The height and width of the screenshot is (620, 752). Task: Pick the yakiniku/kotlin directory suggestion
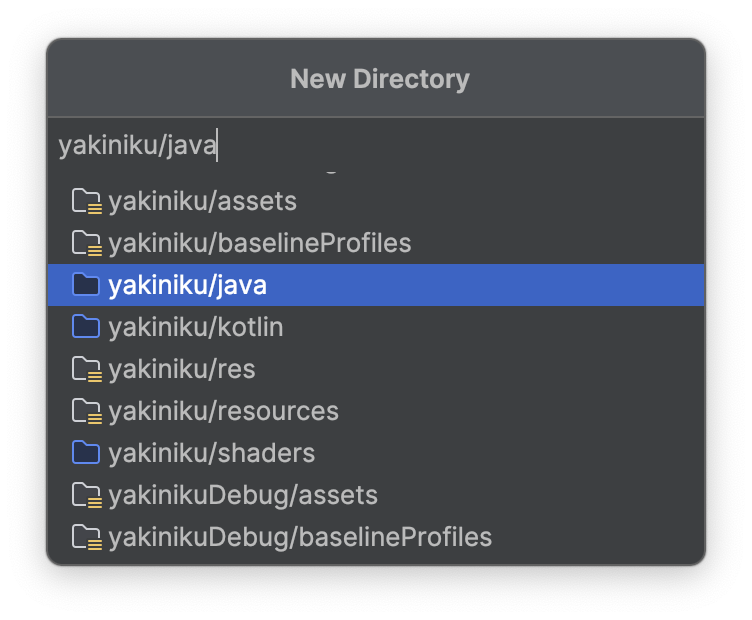pos(196,327)
